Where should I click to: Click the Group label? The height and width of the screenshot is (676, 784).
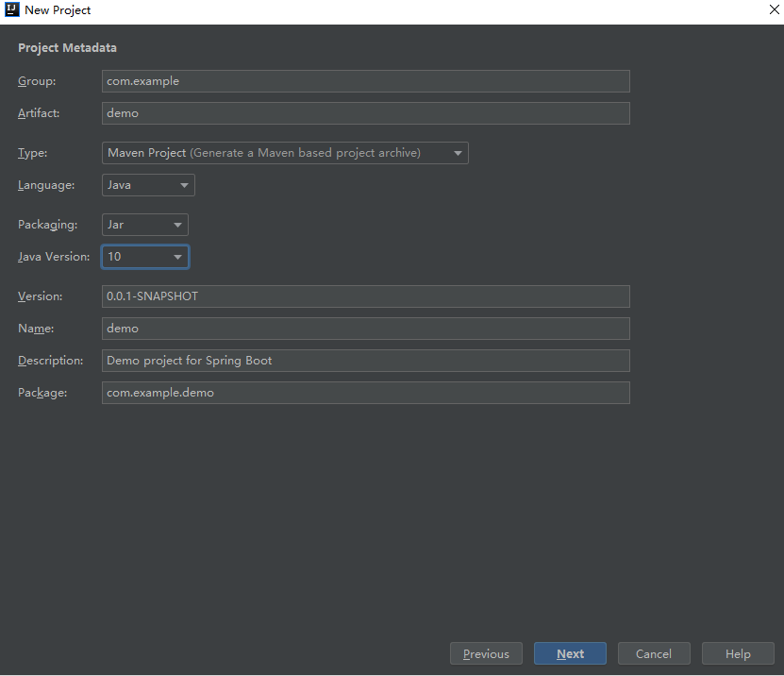pos(37,81)
